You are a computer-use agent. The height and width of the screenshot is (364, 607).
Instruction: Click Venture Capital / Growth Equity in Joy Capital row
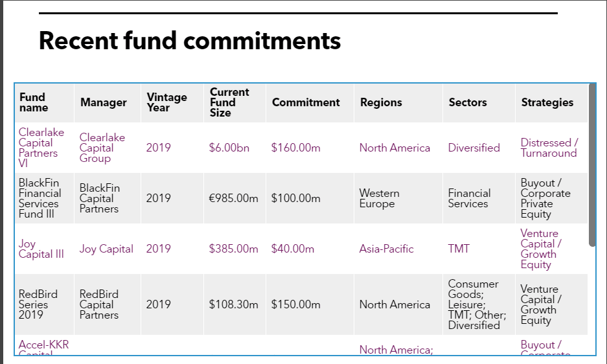tap(541, 249)
